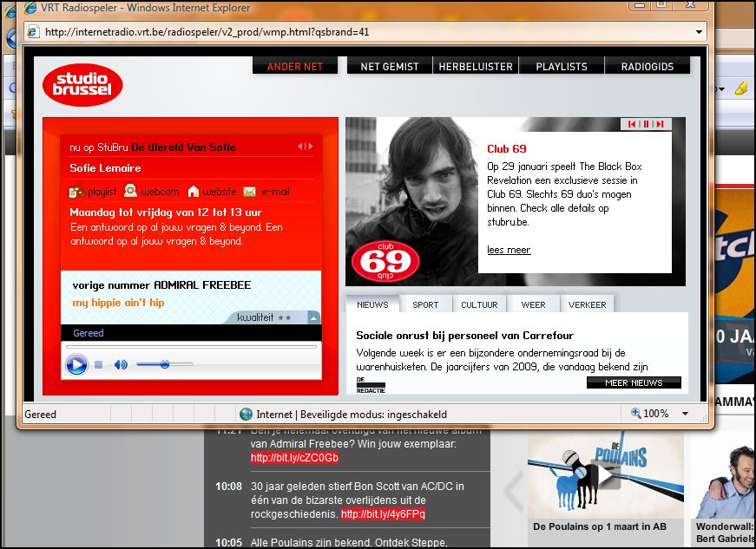Open the ANDER NET tab
This screenshot has width=756, height=549.
(295, 66)
